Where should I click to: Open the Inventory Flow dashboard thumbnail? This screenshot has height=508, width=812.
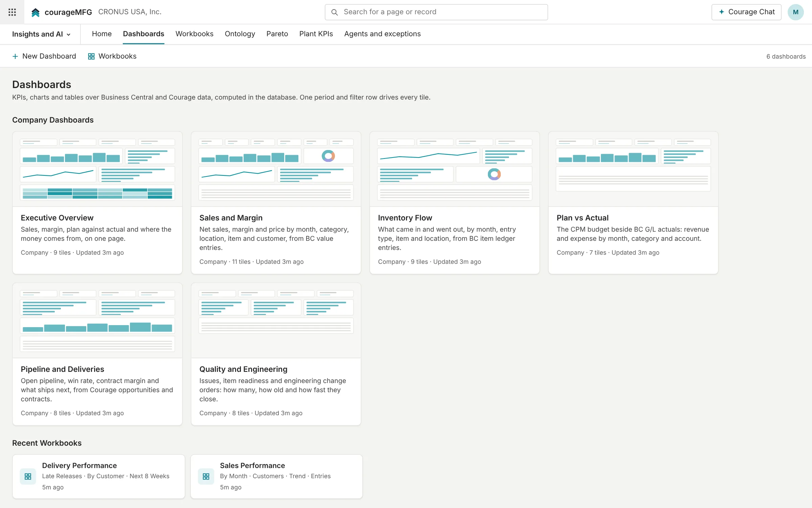(x=455, y=169)
